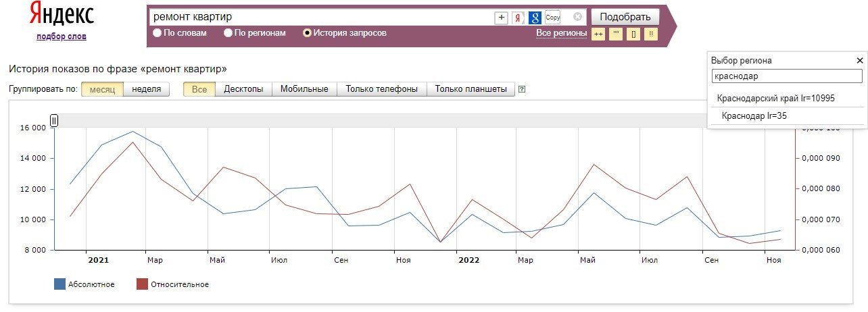Click the '0,000 090' right axis value
This screenshot has width=868, height=312.
coord(820,158)
